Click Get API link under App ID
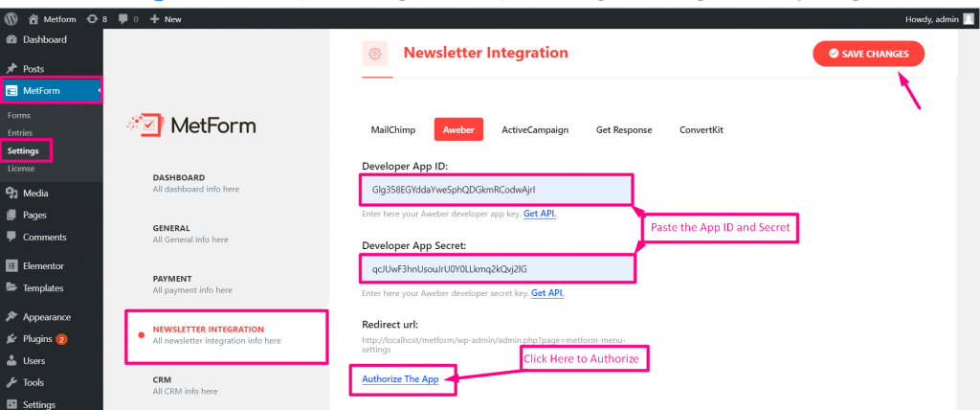980x410 pixels. click(540, 214)
